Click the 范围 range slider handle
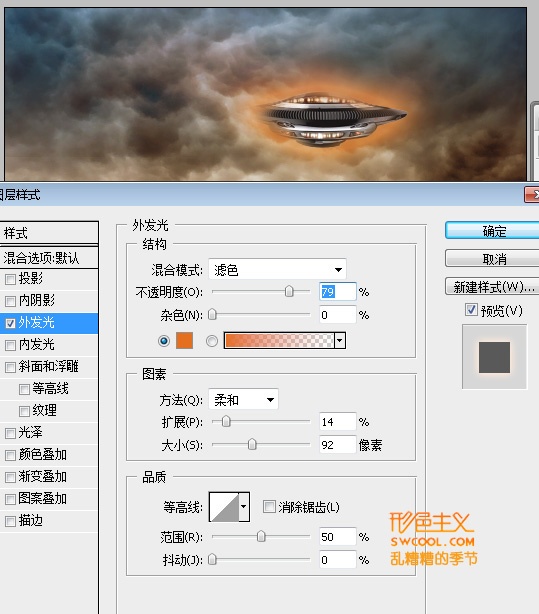This screenshot has height=614, width=539. [261, 536]
